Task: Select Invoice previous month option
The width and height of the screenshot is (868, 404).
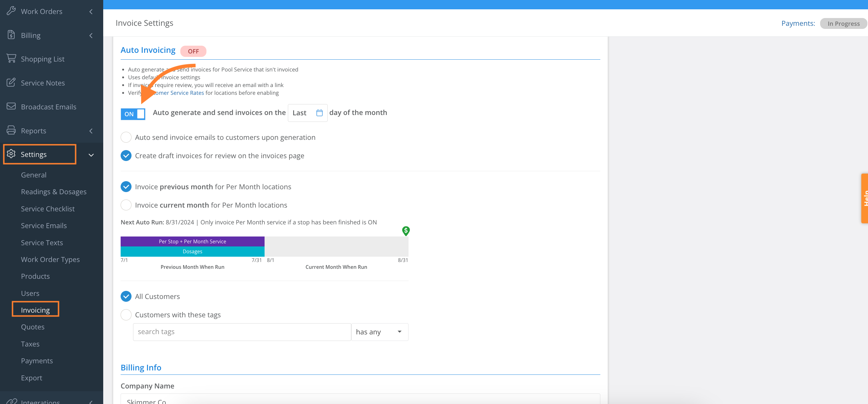Action: (x=126, y=187)
